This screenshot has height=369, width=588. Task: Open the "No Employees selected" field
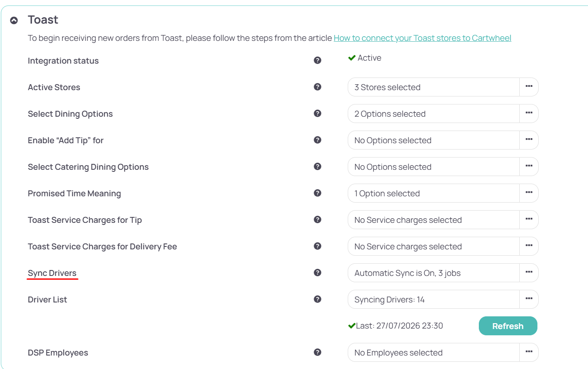[434, 353]
